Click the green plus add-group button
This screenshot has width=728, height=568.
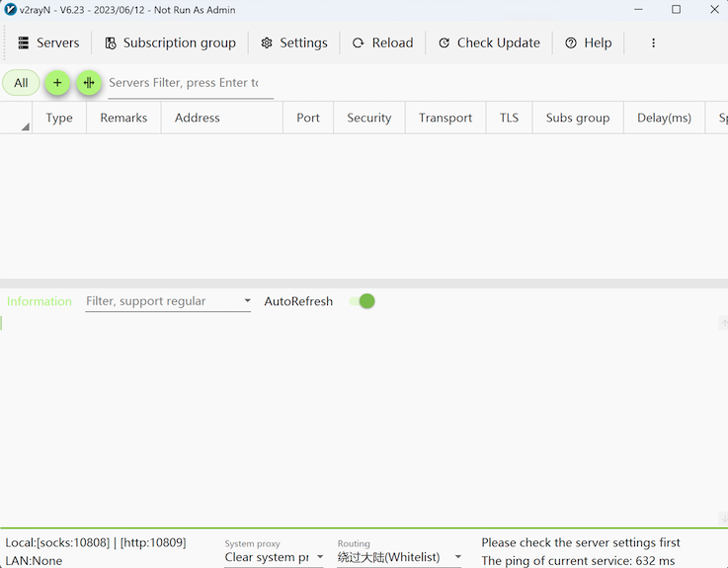tap(57, 83)
